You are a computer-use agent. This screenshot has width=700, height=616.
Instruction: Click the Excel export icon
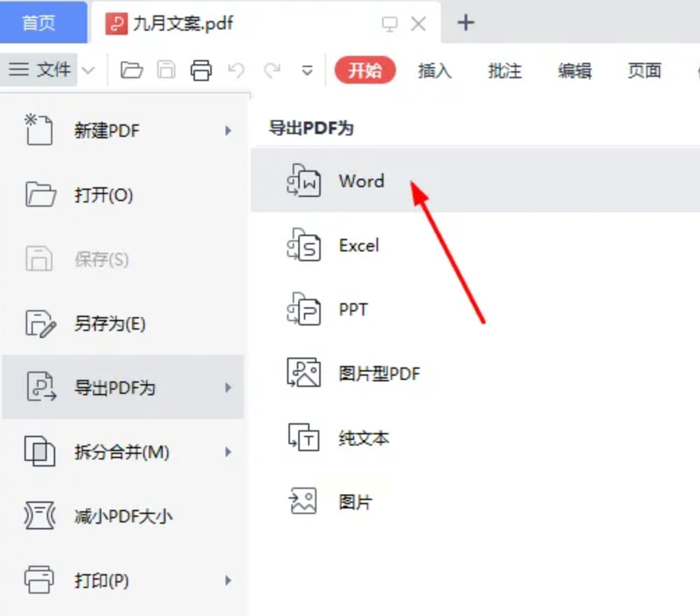coord(304,244)
